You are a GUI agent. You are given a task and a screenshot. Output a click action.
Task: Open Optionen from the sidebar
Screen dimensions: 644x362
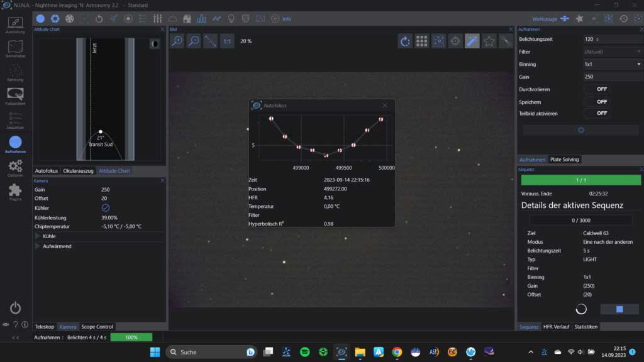coord(15,168)
